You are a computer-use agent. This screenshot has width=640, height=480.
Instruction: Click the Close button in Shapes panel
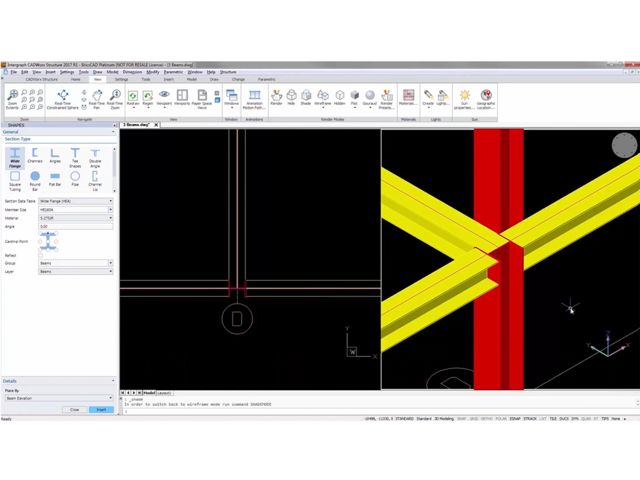tap(74, 409)
